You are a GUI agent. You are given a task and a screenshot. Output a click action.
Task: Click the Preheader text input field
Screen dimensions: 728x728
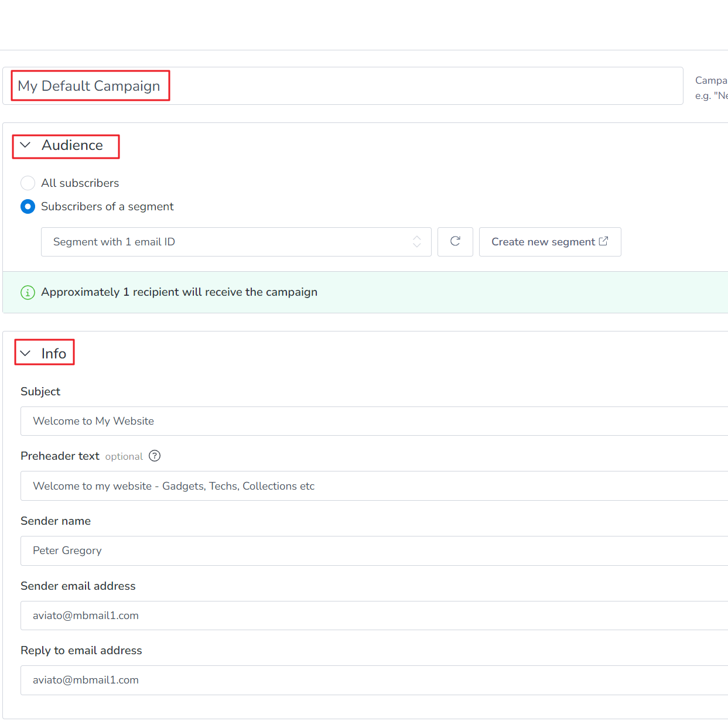click(x=374, y=486)
